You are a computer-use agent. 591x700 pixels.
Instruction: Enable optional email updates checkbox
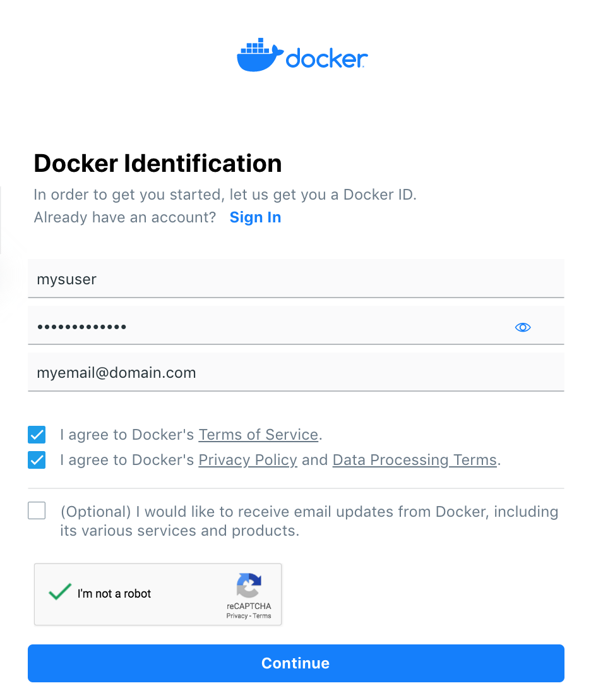(x=37, y=510)
